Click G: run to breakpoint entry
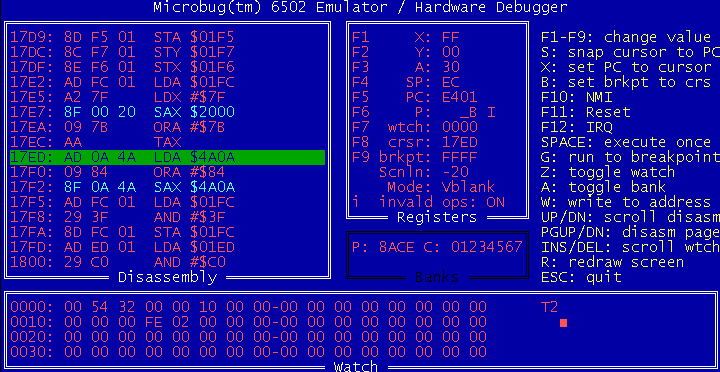 [x=630, y=157]
